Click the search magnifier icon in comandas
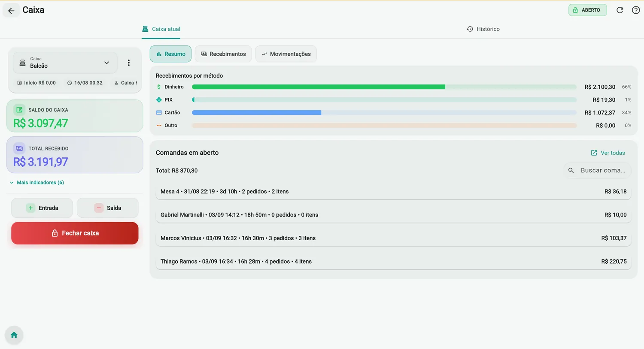The width and height of the screenshot is (644, 349). [571, 170]
